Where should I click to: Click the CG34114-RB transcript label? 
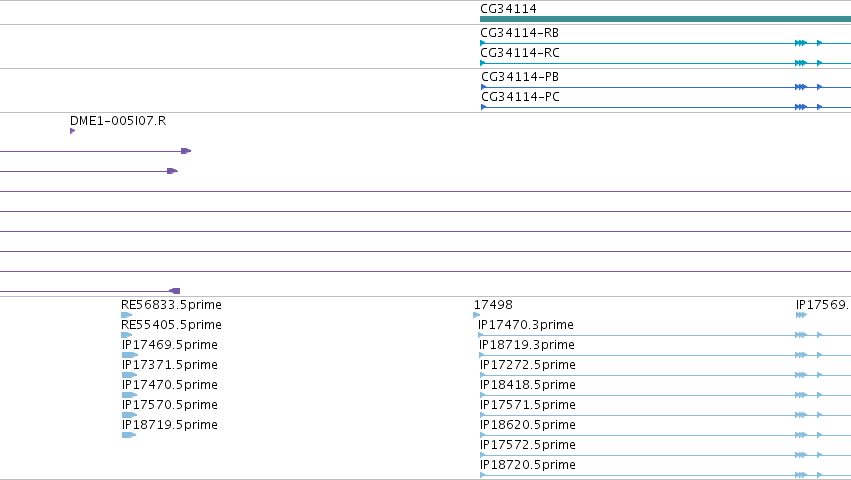pyautogui.click(x=519, y=33)
